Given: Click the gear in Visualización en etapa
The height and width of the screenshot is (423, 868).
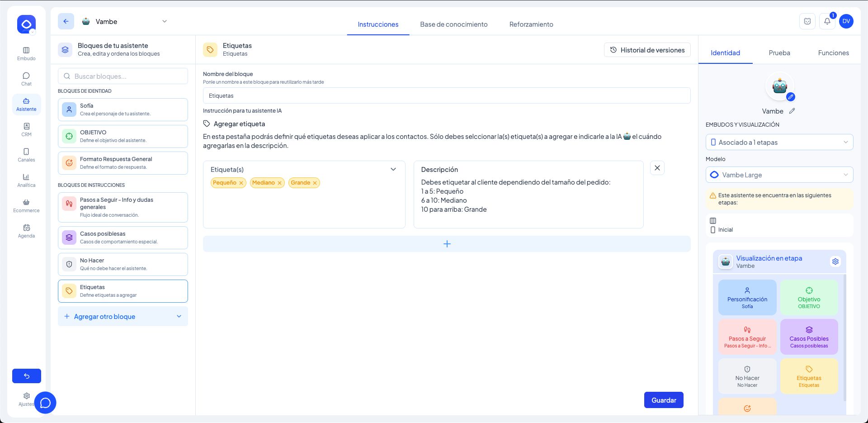Looking at the screenshot, I should coord(835,261).
